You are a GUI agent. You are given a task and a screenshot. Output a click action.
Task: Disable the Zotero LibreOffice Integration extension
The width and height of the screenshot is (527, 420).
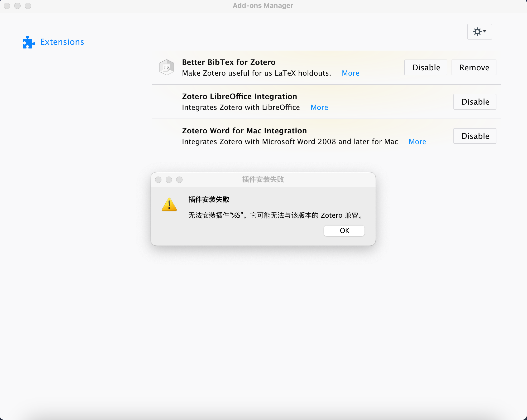pos(475,102)
